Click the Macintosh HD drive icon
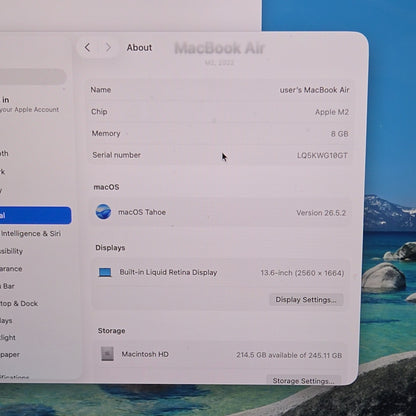The width and height of the screenshot is (416, 416). point(107,354)
